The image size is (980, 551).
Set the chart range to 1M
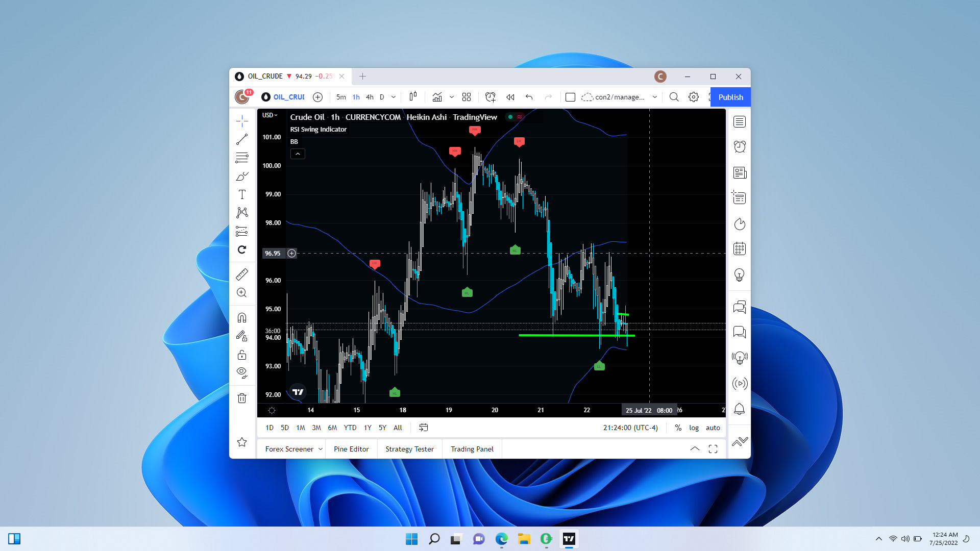(x=301, y=428)
